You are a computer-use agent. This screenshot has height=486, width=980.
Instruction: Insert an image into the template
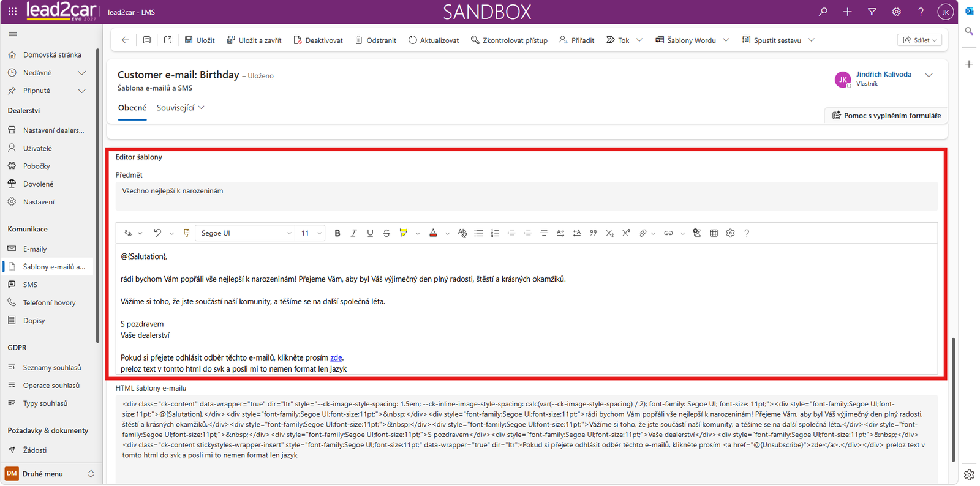coord(697,233)
